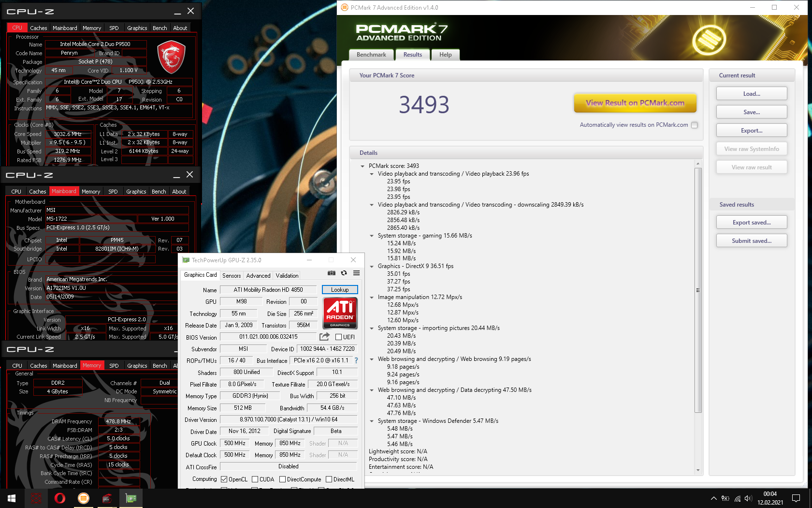Image resolution: width=812 pixels, height=508 pixels.
Task: Toggle the CUDA computing checkbox
Action: click(x=255, y=479)
